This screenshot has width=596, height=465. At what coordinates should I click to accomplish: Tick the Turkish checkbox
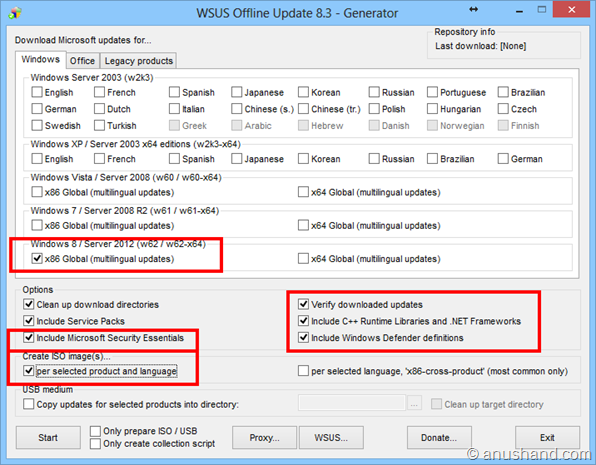[99, 125]
